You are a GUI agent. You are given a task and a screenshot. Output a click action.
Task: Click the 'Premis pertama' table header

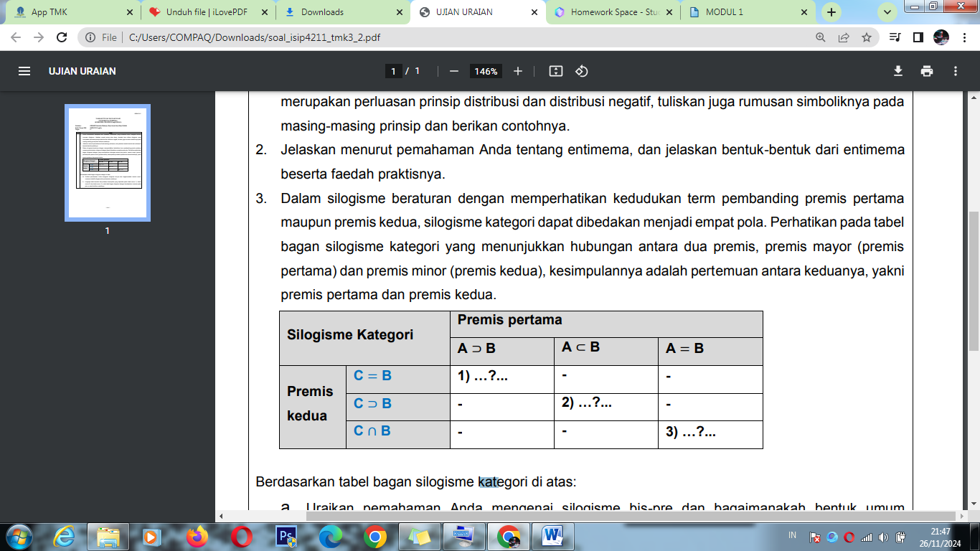coord(606,324)
